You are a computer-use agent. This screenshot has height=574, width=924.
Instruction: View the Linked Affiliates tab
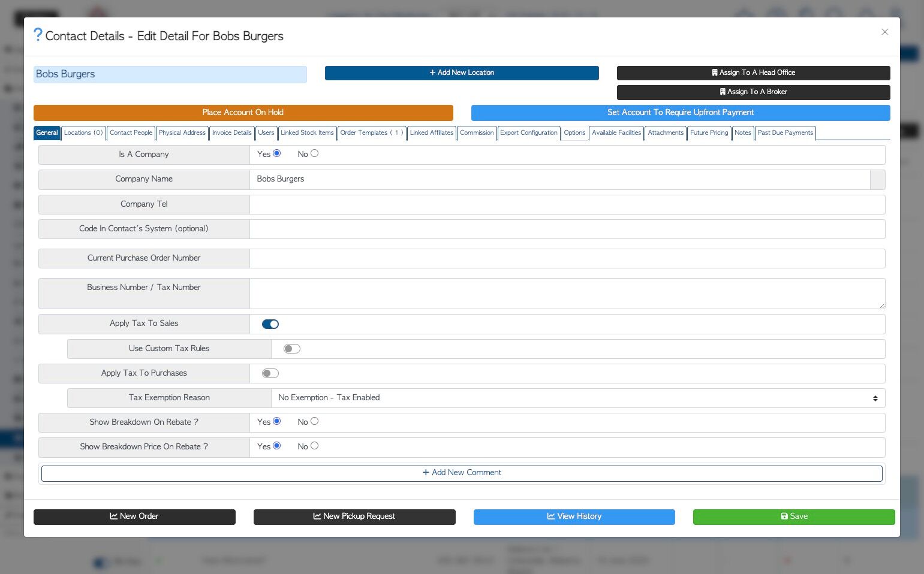(432, 133)
